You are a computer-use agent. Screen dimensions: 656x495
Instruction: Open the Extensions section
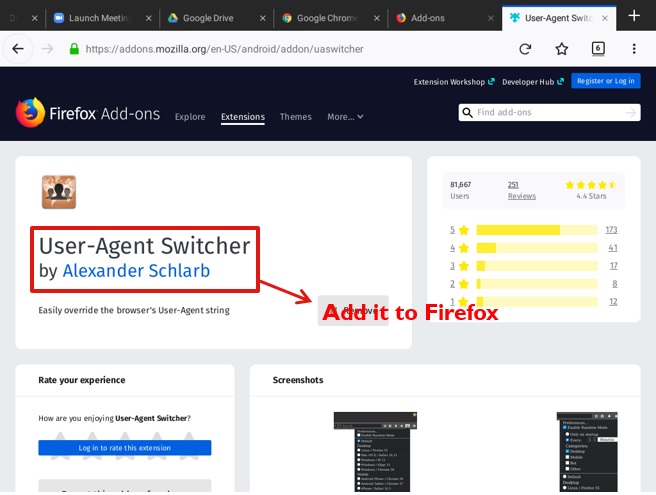243,117
